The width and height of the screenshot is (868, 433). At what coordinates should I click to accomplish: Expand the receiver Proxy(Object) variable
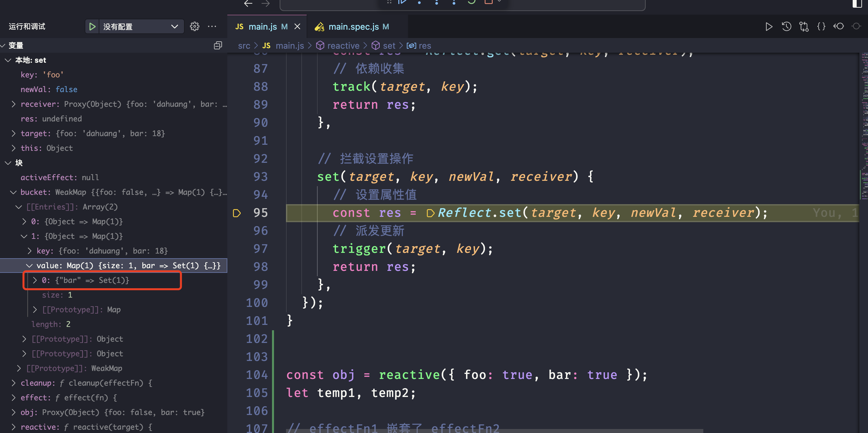point(13,104)
